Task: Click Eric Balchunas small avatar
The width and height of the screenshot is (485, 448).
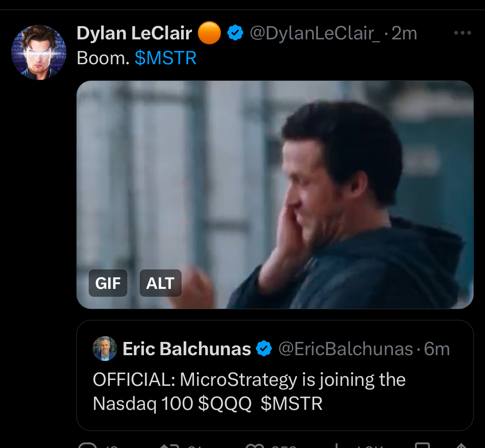Action: tap(104, 349)
